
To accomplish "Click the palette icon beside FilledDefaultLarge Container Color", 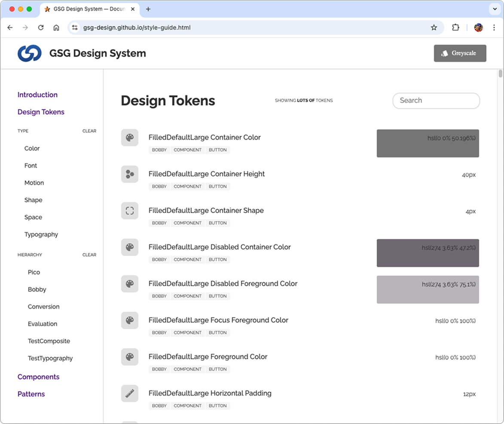I will 130,137.
